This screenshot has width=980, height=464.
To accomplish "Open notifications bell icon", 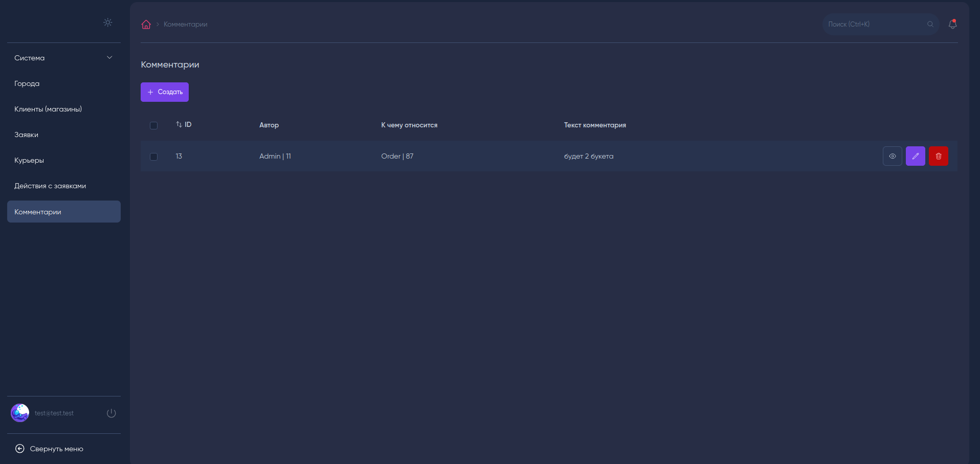I will [x=952, y=24].
